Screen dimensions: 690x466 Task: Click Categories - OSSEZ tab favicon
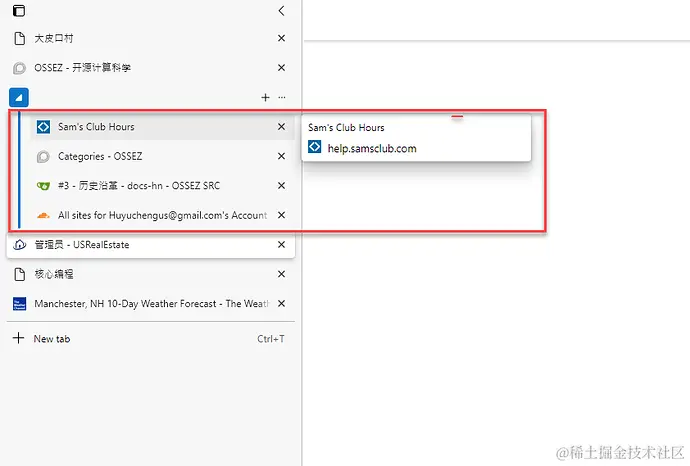(43, 156)
